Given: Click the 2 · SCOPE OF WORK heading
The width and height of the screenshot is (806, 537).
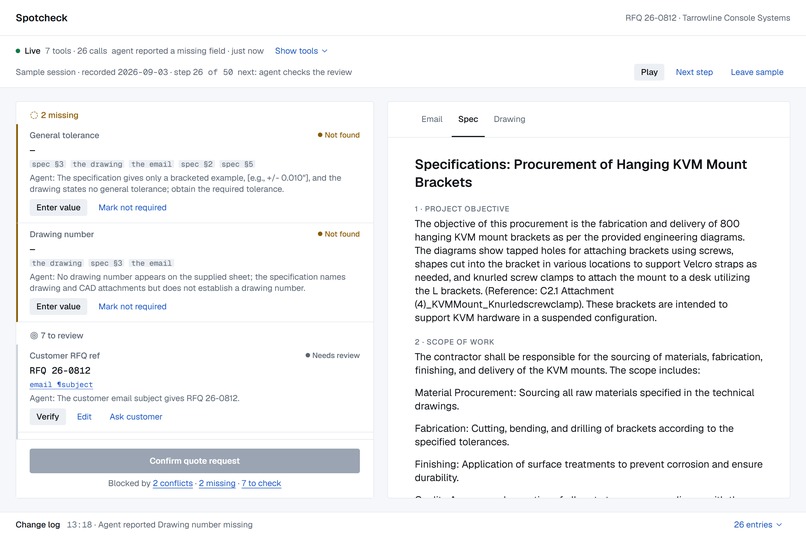Looking at the screenshot, I should (454, 342).
